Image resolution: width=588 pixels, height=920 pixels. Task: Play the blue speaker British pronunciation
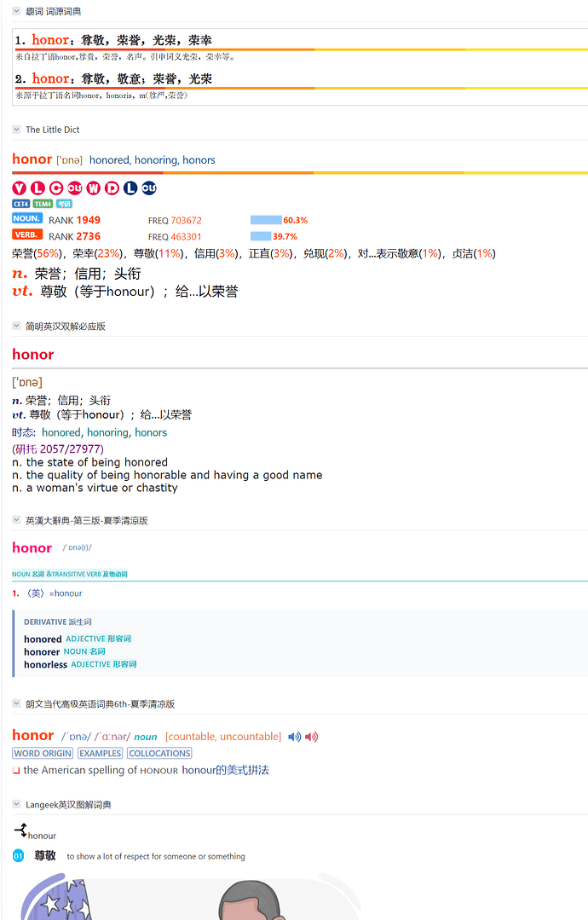tap(294, 737)
